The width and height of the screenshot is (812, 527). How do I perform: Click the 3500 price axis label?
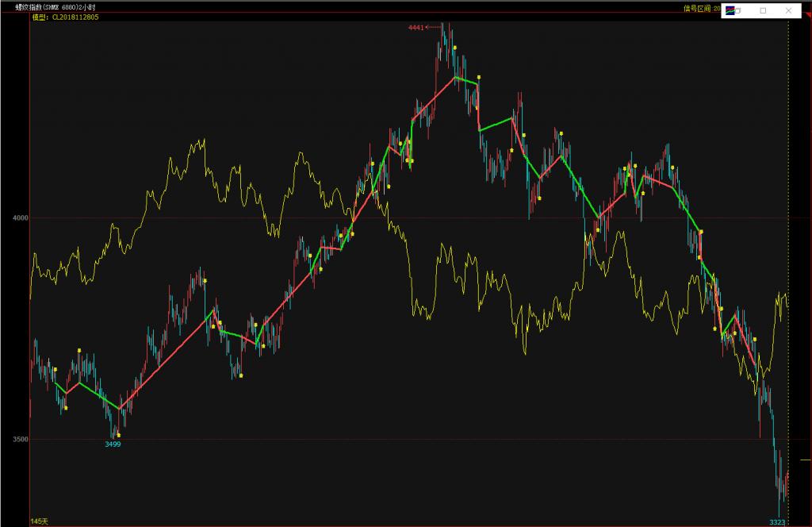click(x=21, y=440)
